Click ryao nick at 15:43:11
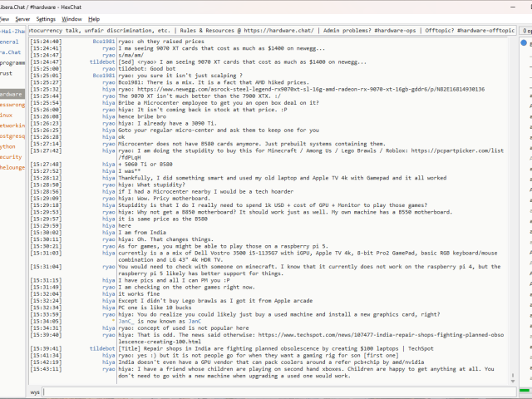The width and height of the screenshot is (532, 399). [109, 369]
